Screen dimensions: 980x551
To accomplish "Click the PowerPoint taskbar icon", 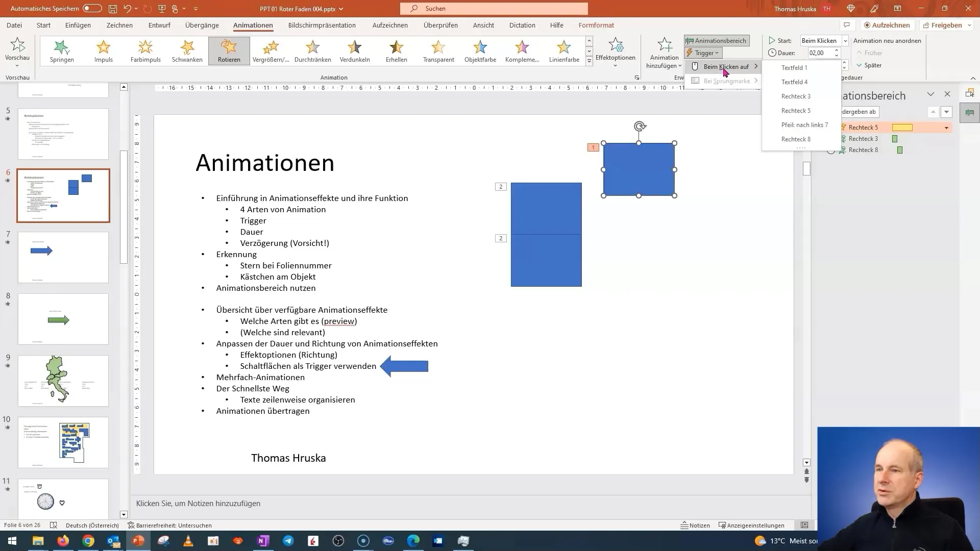I will 138,541.
